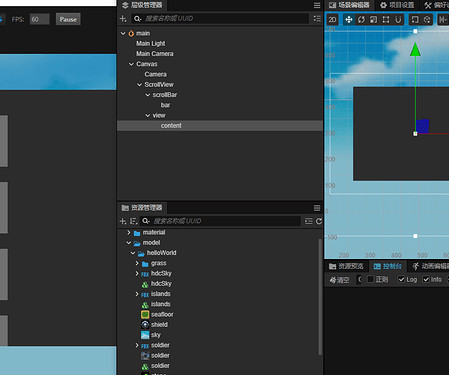449x375 pixels.
Task: Refresh the assets panel
Action: [319, 221]
